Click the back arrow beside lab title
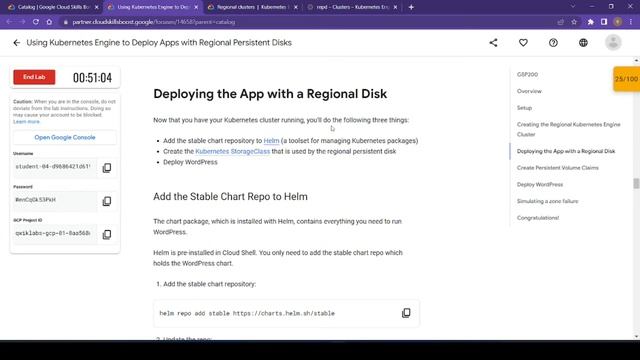The image size is (640, 360). coord(16,42)
